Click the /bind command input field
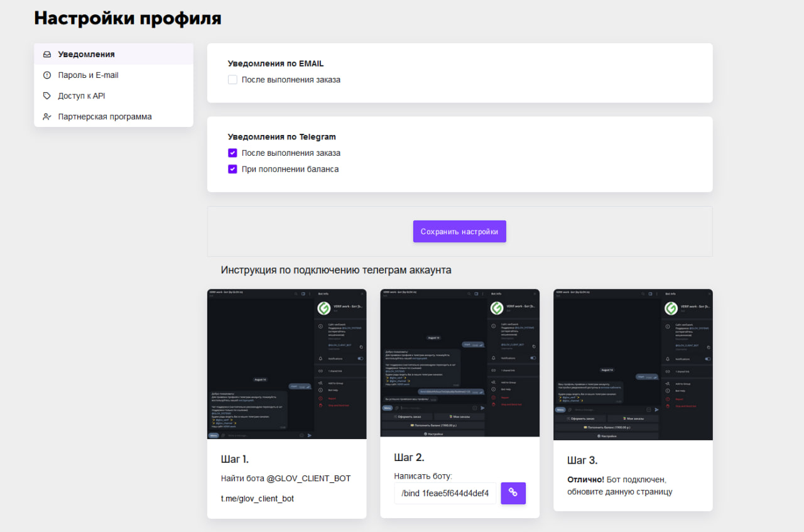Viewport: 804px width, 532px height. pos(445,493)
